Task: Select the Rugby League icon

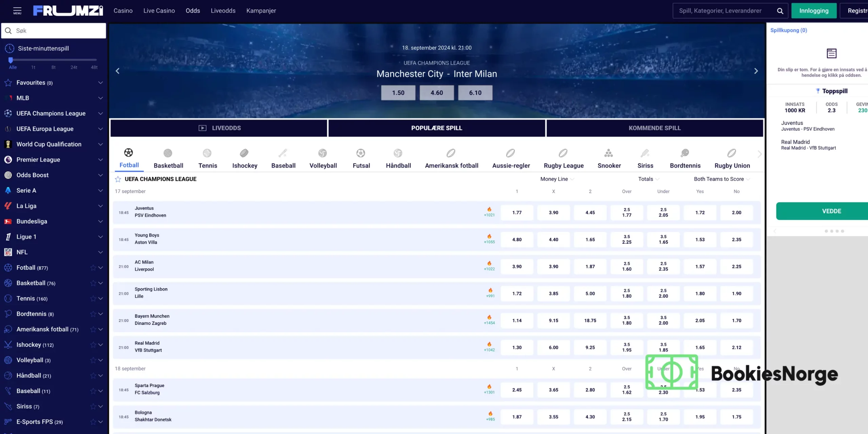Action: [563, 153]
